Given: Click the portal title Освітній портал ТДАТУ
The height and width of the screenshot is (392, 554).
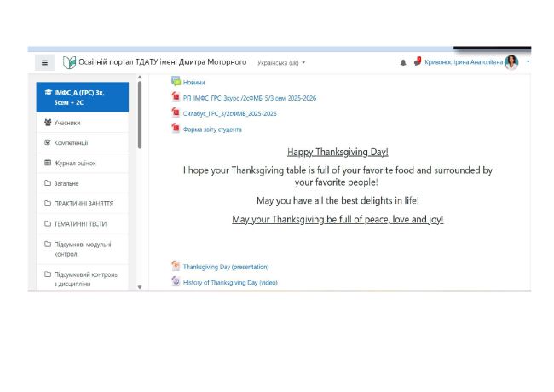Looking at the screenshot, I should point(163,62).
